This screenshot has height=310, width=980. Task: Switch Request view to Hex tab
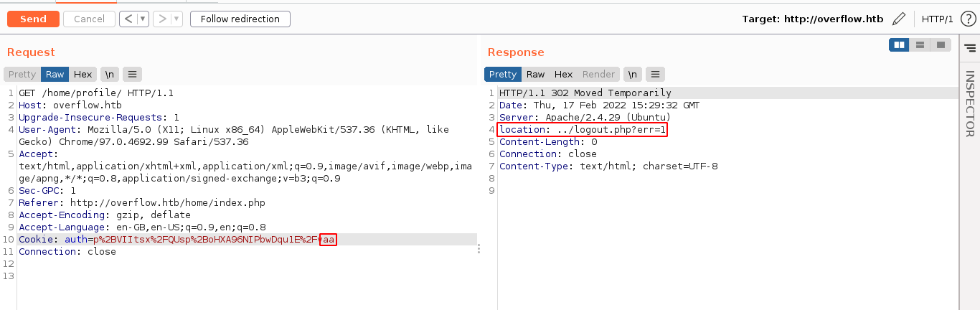tap(83, 74)
